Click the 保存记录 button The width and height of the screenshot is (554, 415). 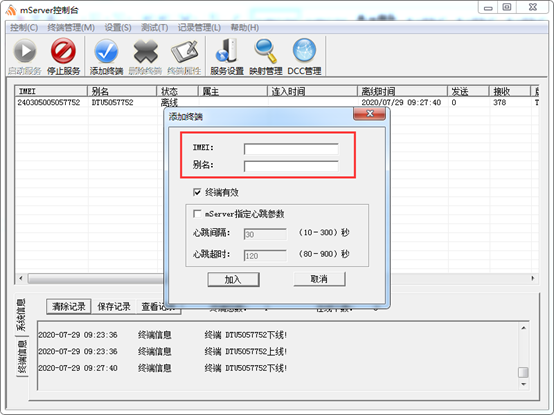114,307
